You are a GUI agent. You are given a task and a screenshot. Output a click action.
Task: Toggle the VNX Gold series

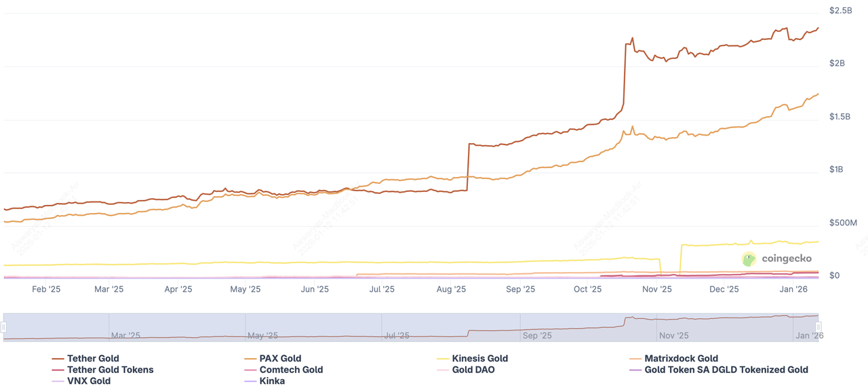(88, 381)
